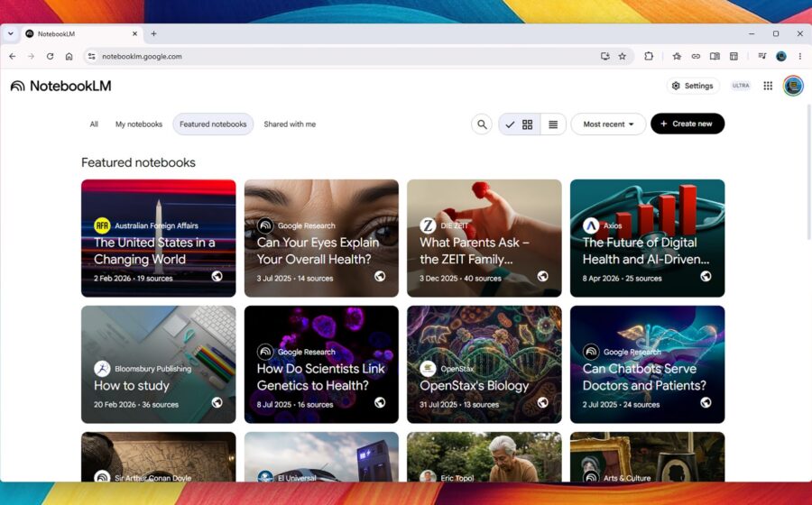Click the Chrome profile avatar in toolbar
Viewport: 812px width, 505px height.
pyautogui.click(x=781, y=57)
